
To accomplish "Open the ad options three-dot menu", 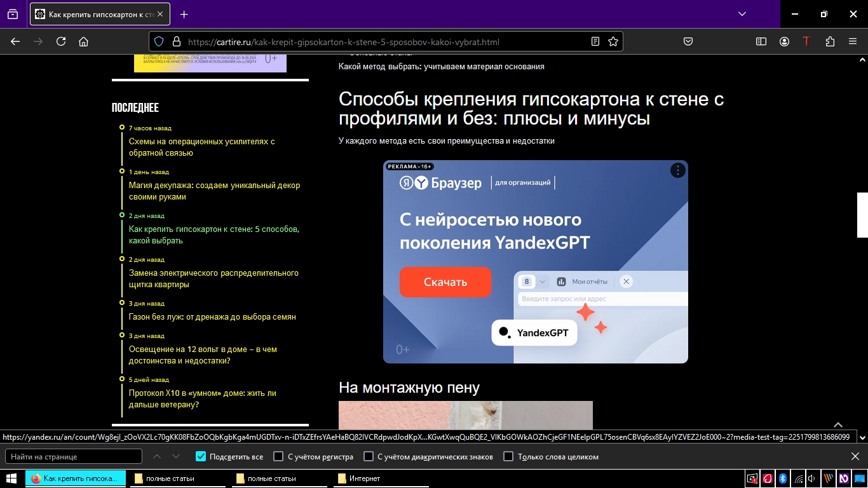I will click(x=678, y=170).
